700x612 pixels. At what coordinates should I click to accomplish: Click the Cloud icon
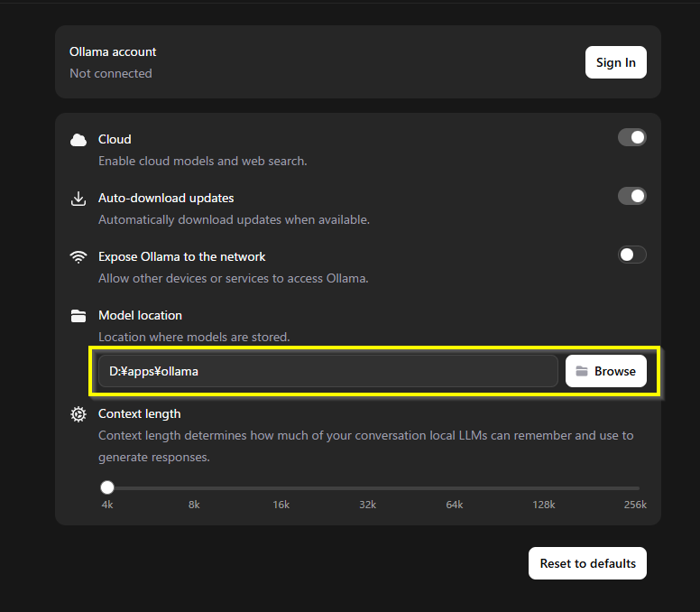[78, 140]
